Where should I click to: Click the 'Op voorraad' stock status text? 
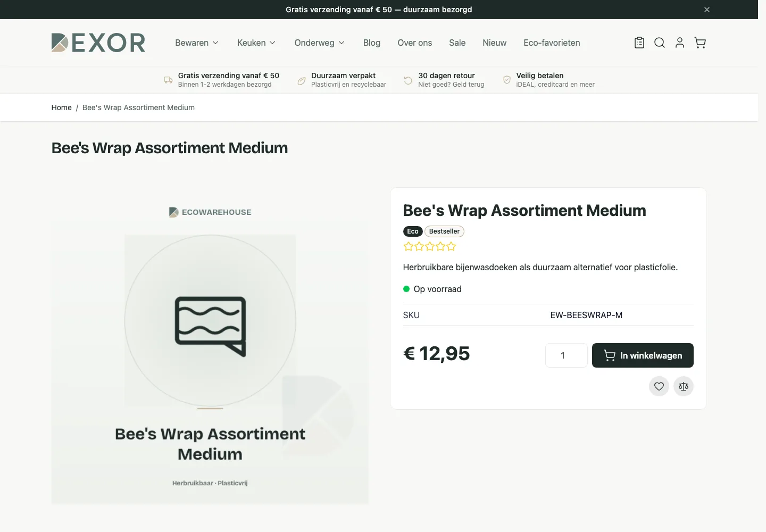point(438,289)
